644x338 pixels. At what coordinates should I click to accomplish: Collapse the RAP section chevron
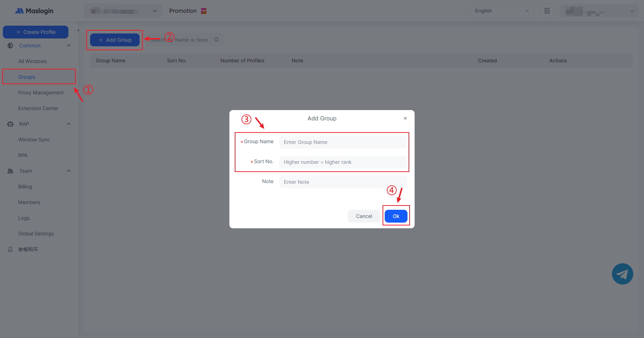pyautogui.click(x=69, y=124)
